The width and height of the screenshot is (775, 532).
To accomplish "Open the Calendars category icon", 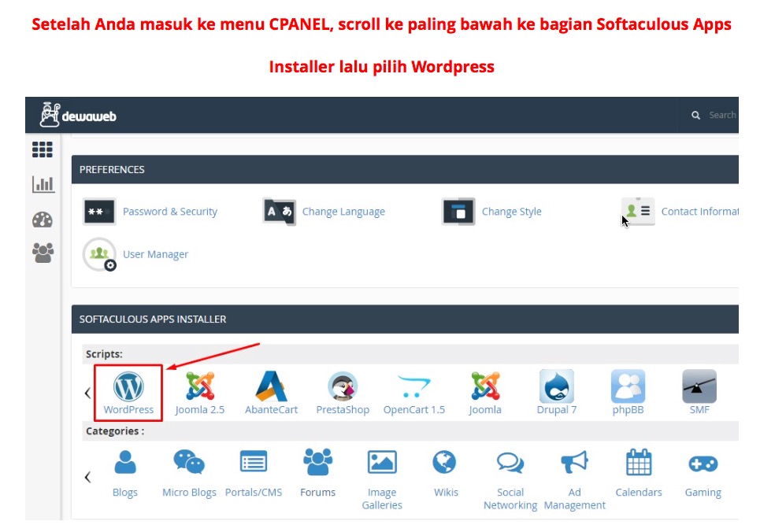I will [639, 462].
